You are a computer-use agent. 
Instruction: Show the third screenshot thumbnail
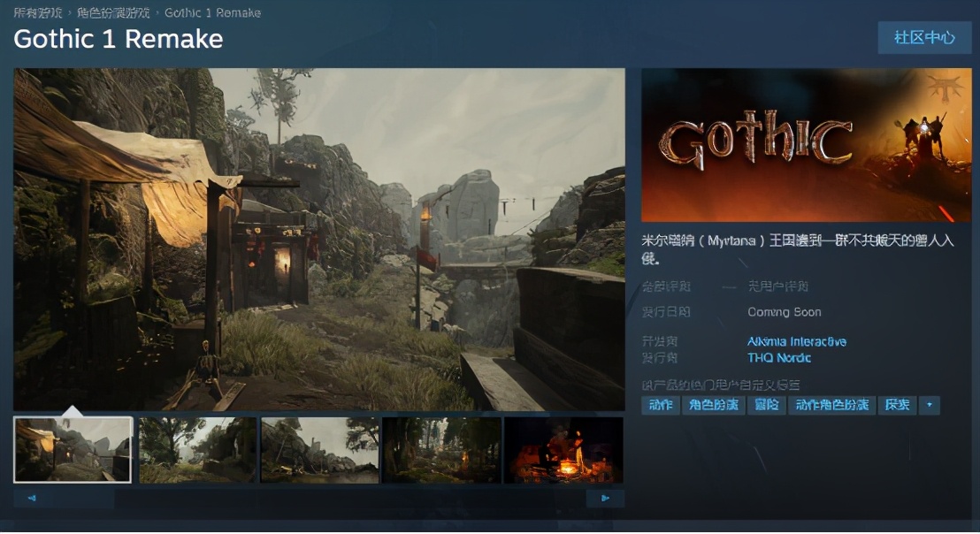319,450
